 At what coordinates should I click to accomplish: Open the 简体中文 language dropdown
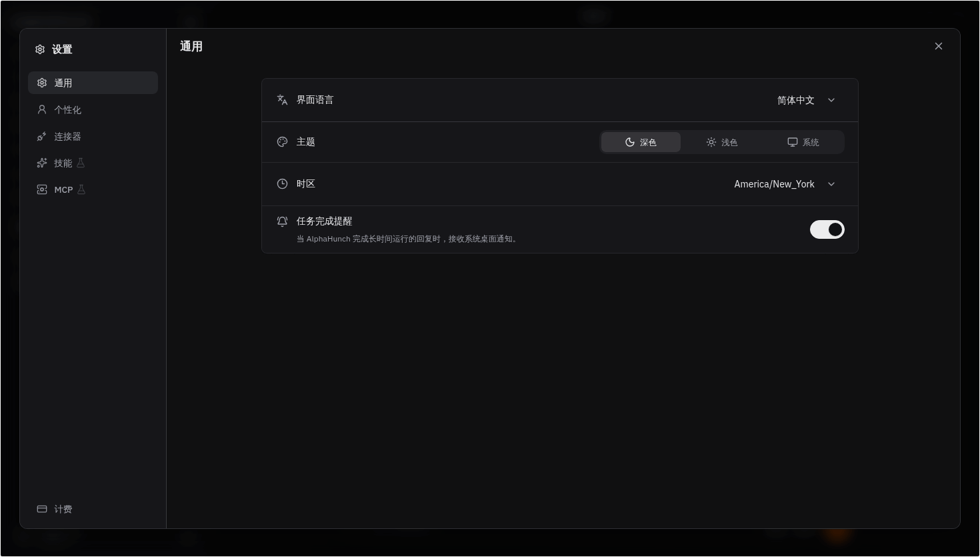(x=806, y=100)
